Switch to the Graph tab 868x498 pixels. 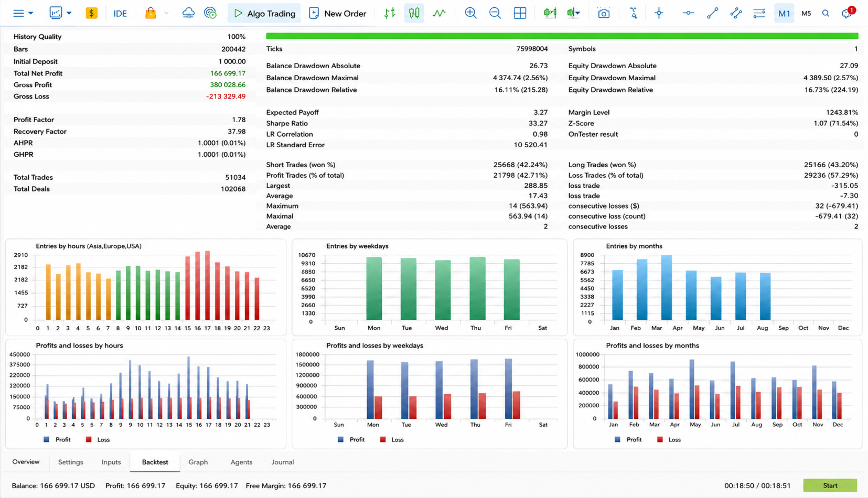(x=198, y=462)
